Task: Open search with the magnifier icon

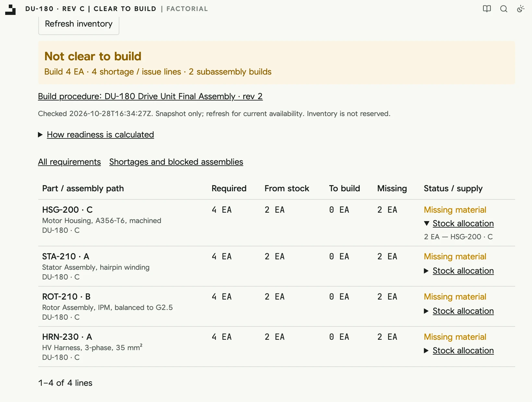Action: pos(504,9)
